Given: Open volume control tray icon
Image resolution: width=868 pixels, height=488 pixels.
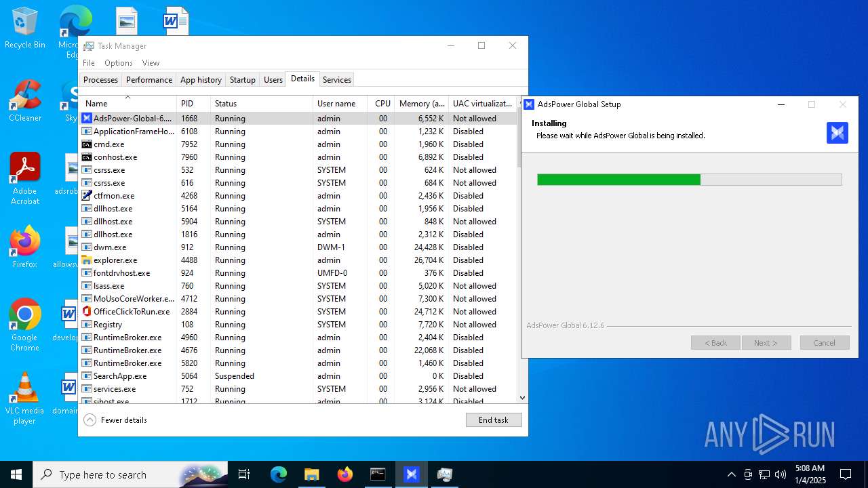Looking at the screenshot, I should click(x=781, y=474).
